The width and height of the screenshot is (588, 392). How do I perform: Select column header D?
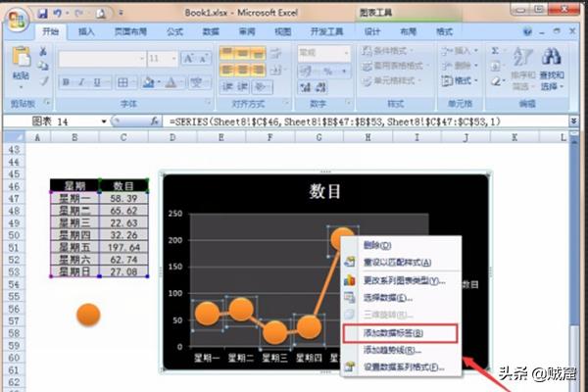pos(172,137)
